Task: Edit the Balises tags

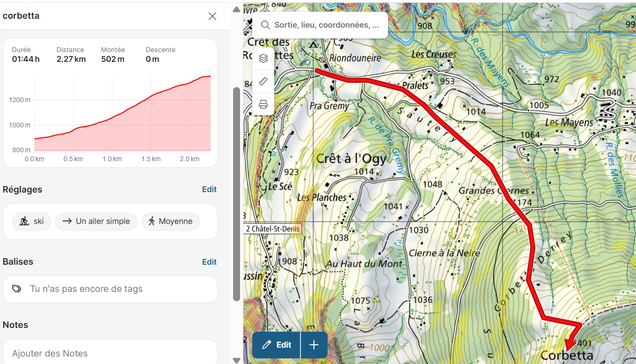Action: [x=209, y=262]
